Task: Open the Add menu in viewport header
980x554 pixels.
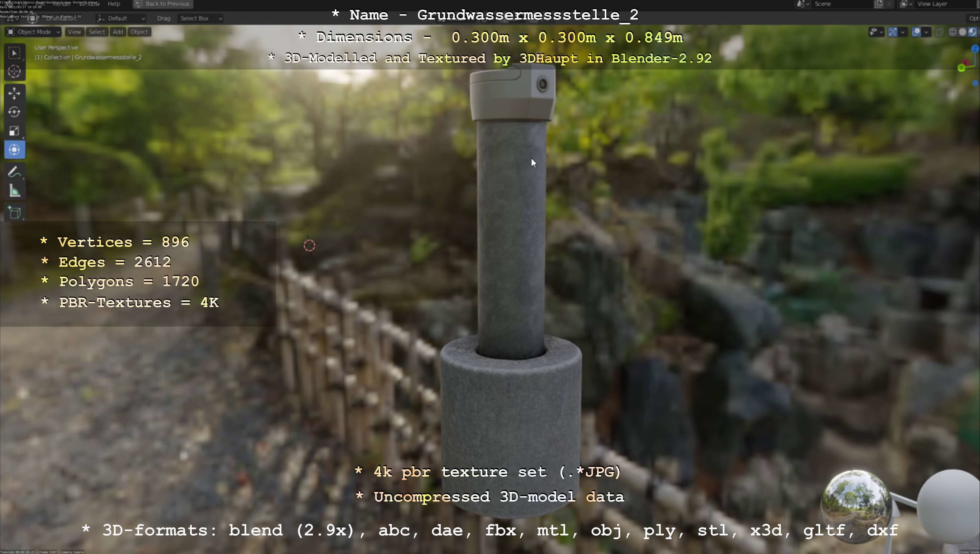Action: 118,32
